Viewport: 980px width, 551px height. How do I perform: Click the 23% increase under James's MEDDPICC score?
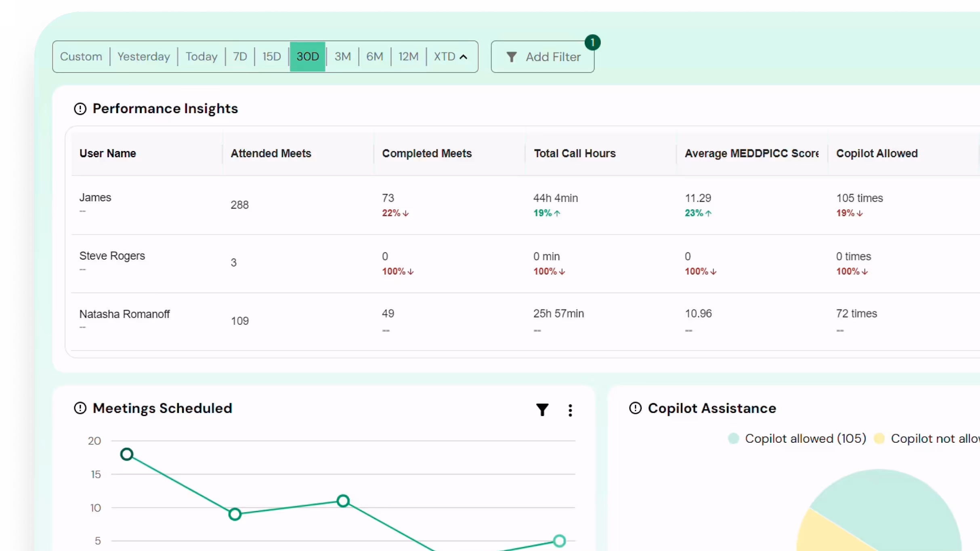[x=698, y=213]
